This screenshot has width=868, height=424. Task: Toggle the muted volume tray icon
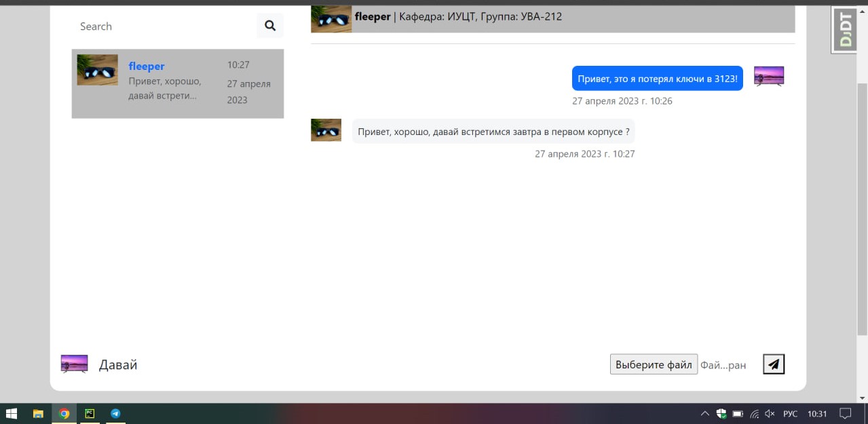[x=770, y=414]
